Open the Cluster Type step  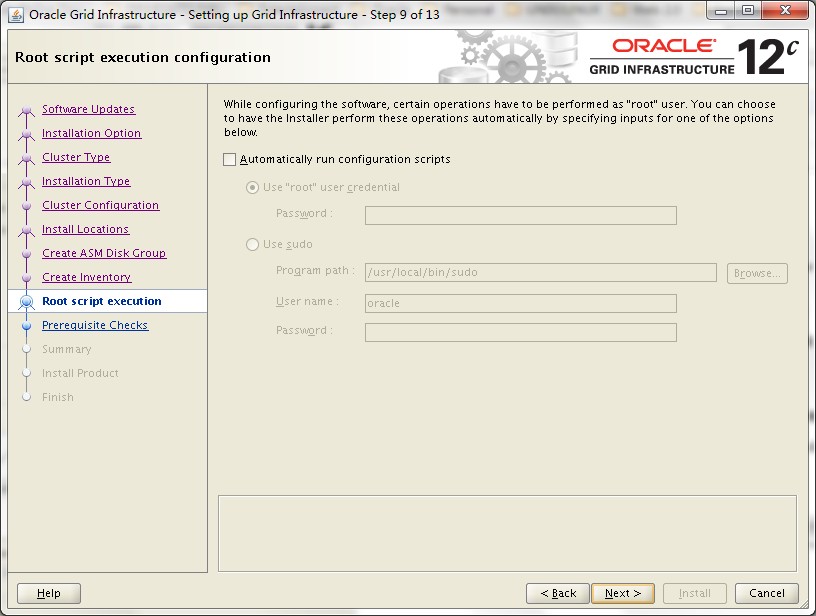(x=76, y=157)
